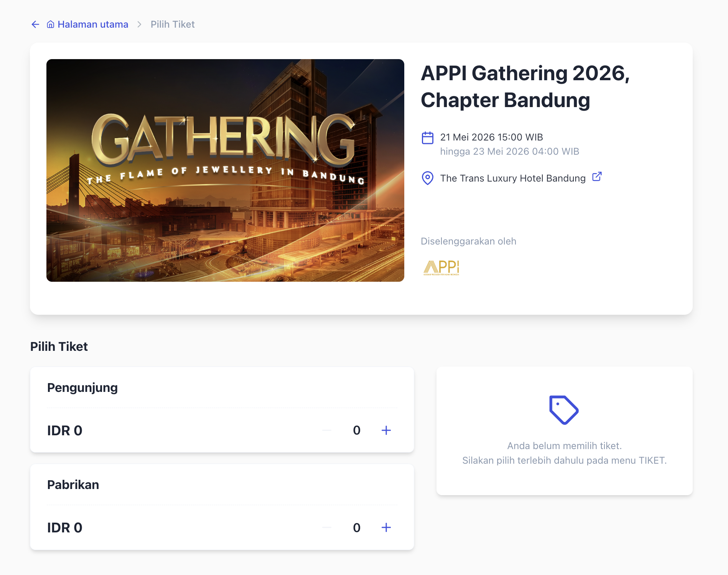Click the breadcrumb chevron separator

tap(140, 25)
